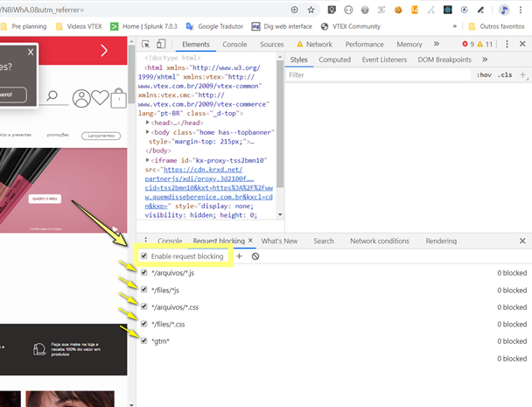Image resolution: width=532 pixels, height=407 pixels.
Task: Click the add pattern plus icon
Action: click(x=240, y=256)
